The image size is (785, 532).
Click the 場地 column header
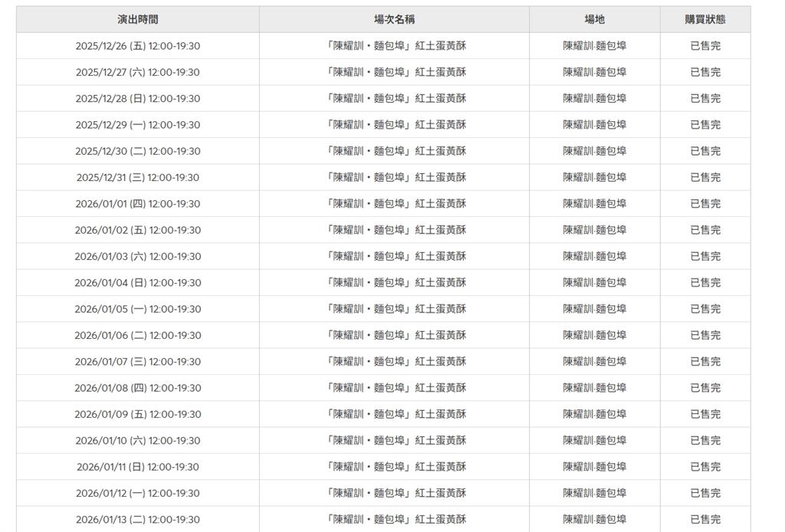(x=596, y=18)
